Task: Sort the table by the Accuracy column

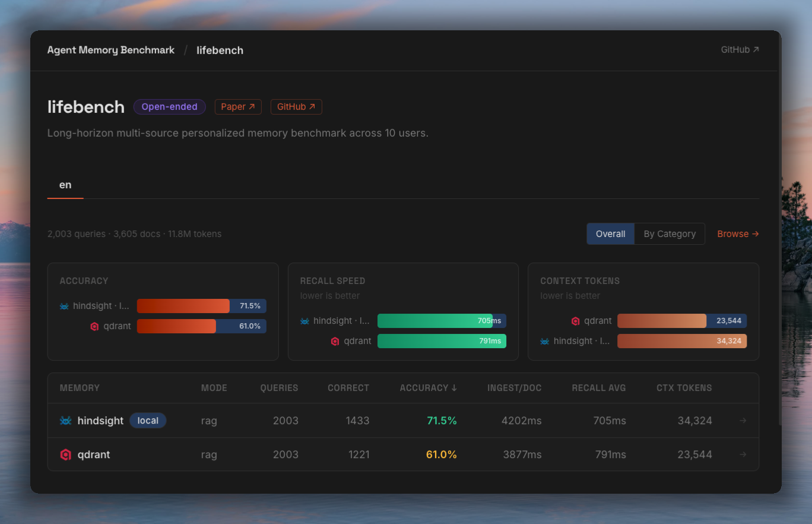Action: 428,388
